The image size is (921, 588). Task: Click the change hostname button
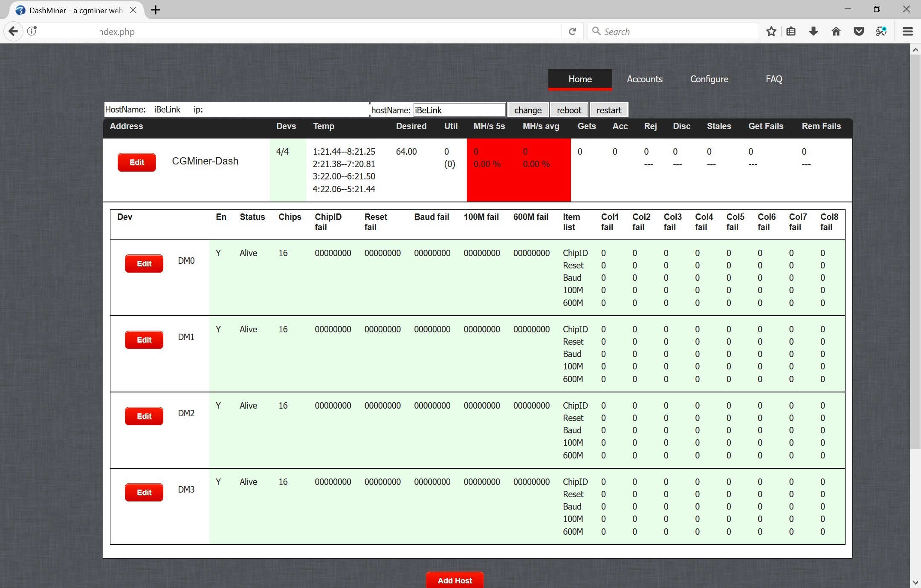(x=528, y=110)
